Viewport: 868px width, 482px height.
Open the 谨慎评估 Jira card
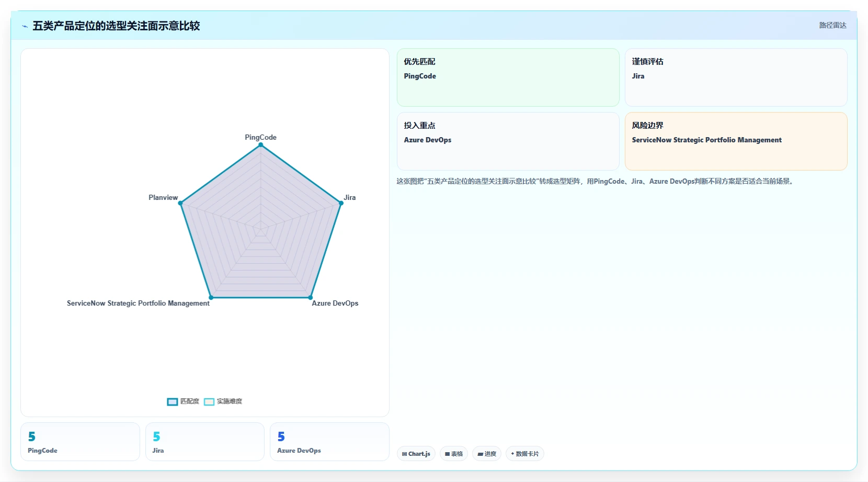pos(736,77)
